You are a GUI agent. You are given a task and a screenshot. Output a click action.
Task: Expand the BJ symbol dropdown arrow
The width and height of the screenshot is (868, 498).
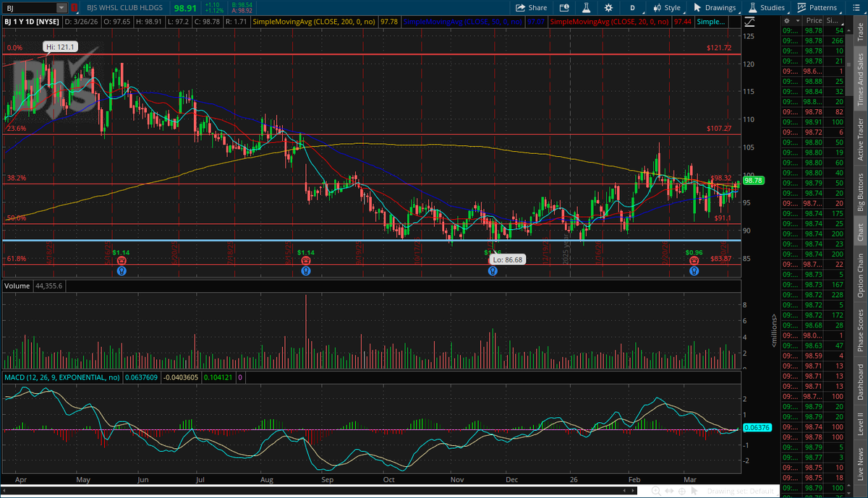[60, 7]
